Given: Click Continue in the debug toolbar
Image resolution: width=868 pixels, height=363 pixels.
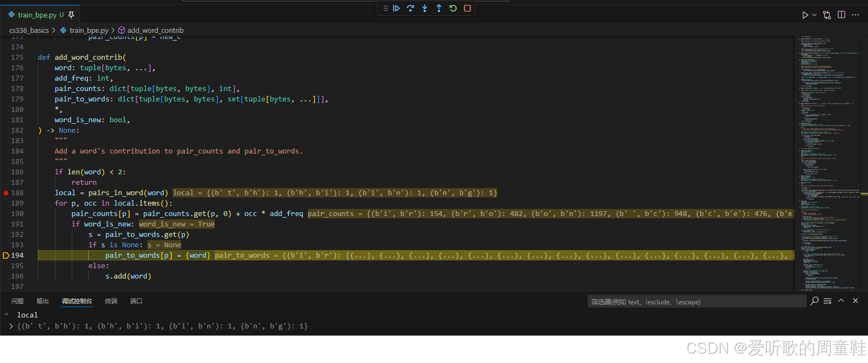Looking at the screenshot, I should [x=396, y=8].
